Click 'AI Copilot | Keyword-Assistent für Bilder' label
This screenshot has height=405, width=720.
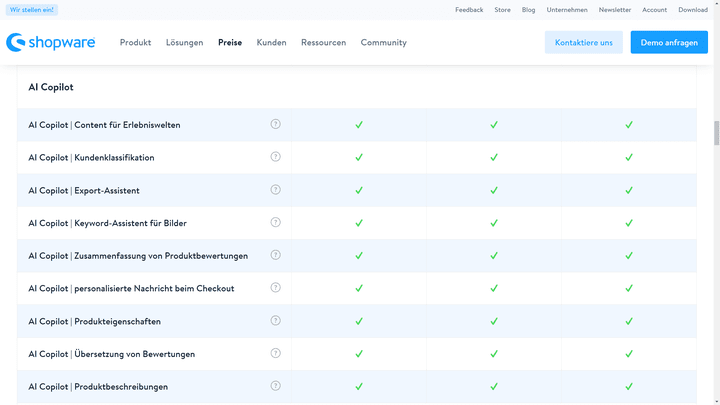point(107,223)
